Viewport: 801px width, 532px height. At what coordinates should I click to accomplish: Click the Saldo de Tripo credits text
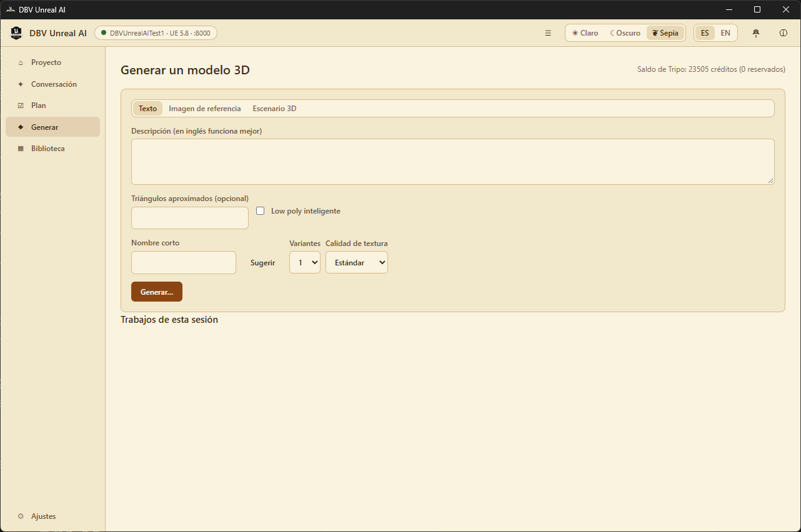pos(711,69)
